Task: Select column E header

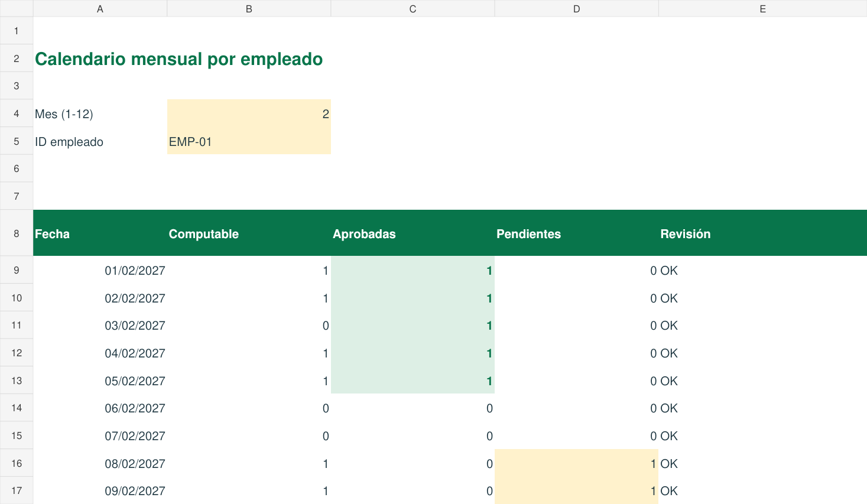Action: tap(762, 8)
